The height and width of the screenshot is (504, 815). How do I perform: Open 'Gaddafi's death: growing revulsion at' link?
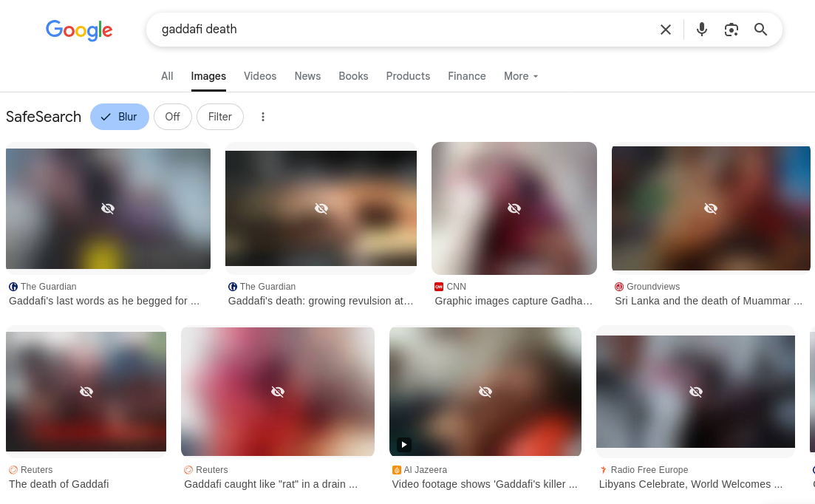321,301
